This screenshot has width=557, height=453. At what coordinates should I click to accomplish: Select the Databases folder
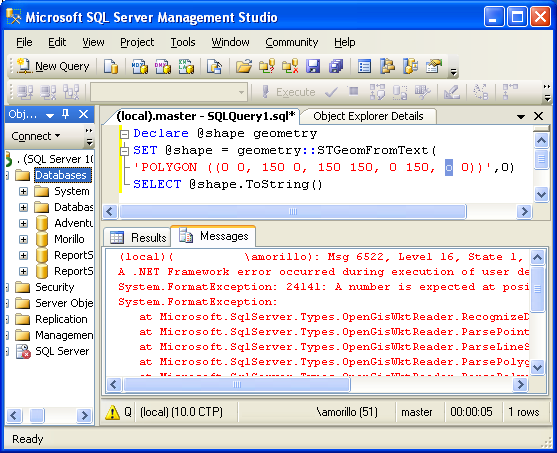click(x=61, y=175)
